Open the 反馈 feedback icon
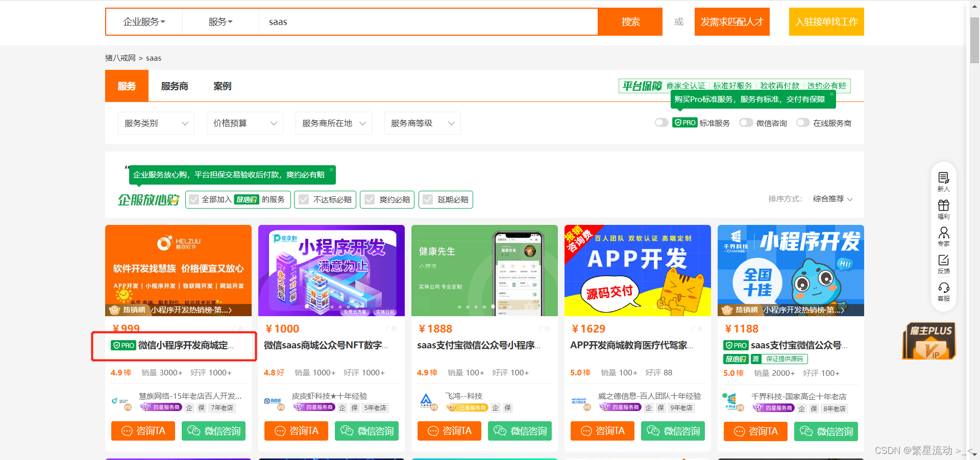The width and height of the screenshot is (980, 460). click(943, 264)
